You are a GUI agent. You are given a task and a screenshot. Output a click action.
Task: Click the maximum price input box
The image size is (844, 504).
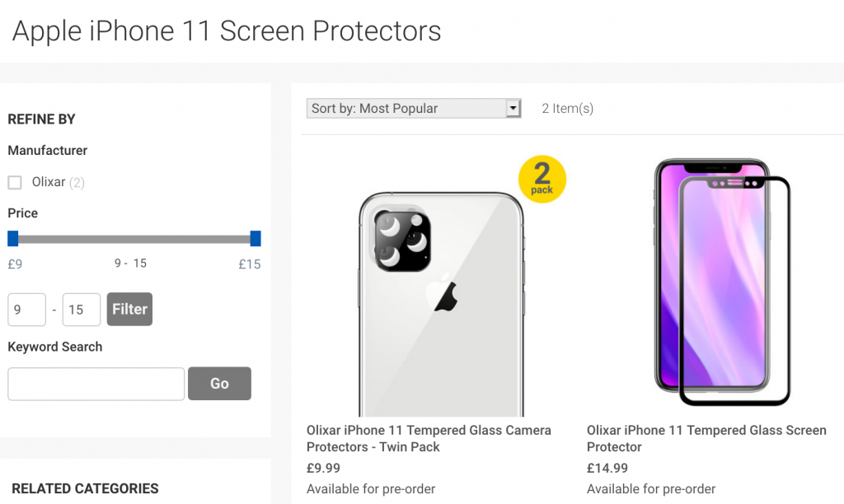pos(81,310)
